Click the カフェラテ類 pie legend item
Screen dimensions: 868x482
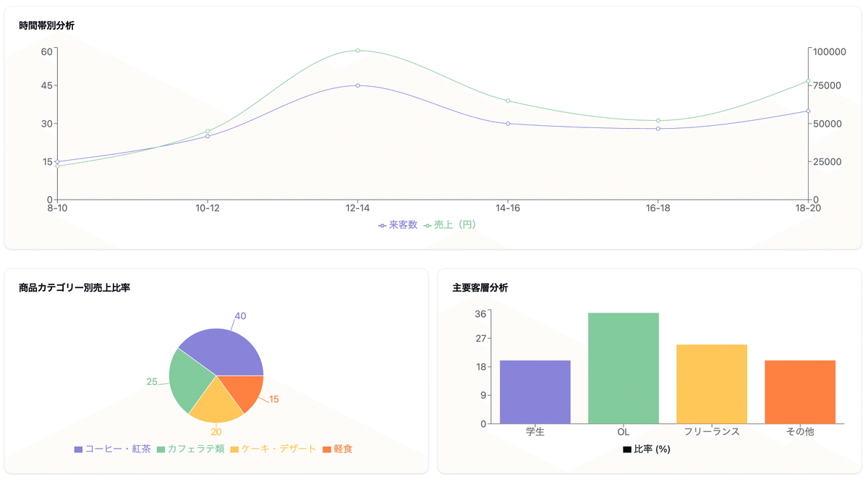click(x=190, y=449)
